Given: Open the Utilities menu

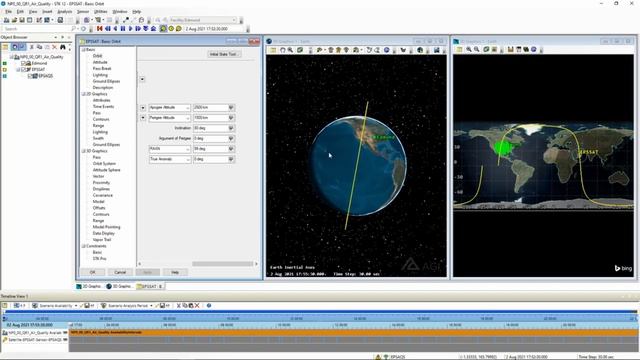Looking at the screenshot, I should (x=100, y=11).
